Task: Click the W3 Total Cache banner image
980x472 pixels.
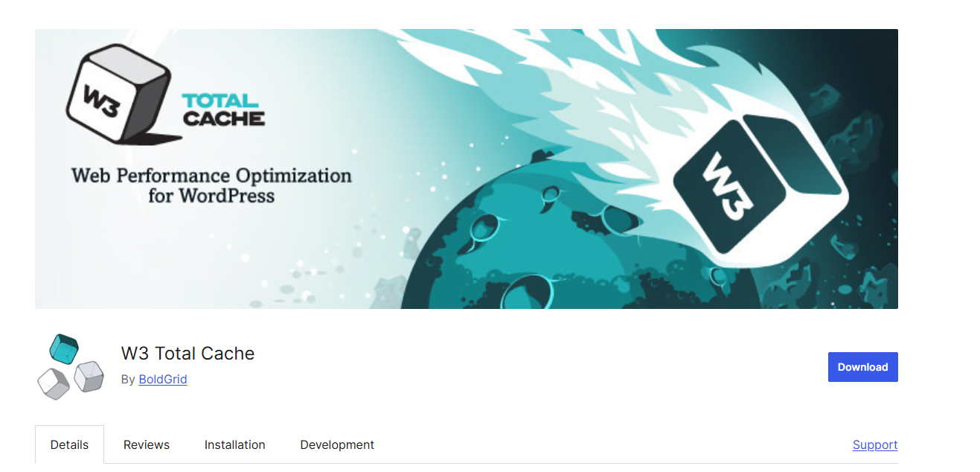Action: tap(467, 169)
